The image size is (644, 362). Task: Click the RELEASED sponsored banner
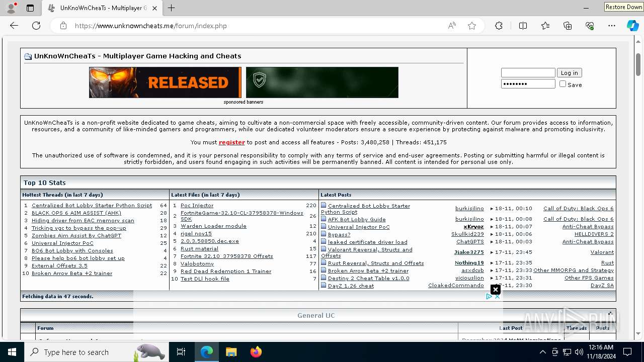coord(165,82)
